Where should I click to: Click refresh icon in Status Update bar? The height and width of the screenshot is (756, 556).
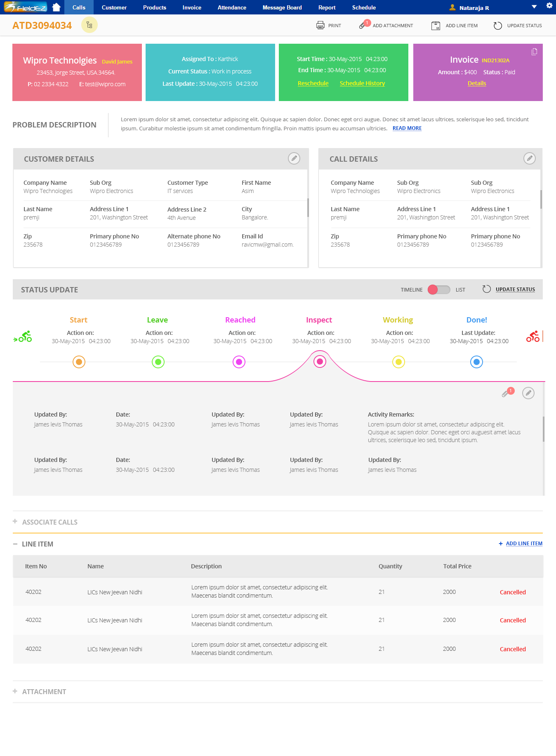487,289
